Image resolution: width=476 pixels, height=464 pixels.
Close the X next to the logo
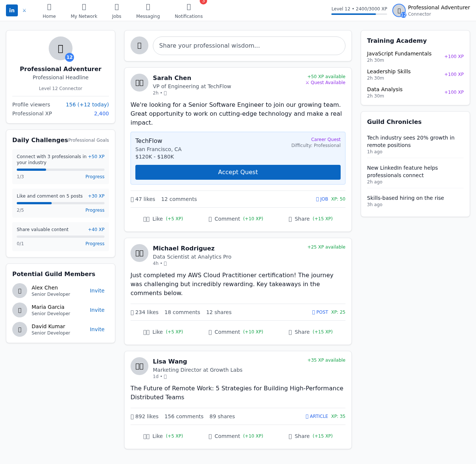(24, 10)
